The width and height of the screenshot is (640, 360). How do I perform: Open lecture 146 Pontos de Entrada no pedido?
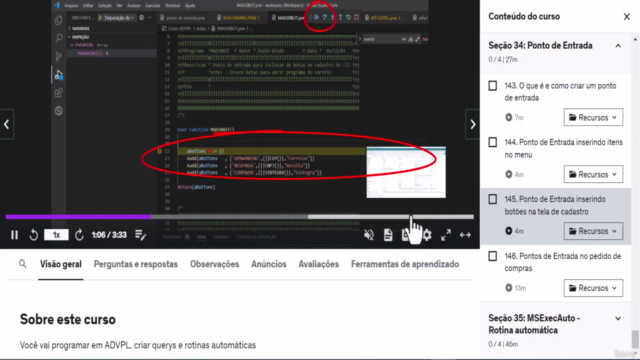[x=563, y=262]
